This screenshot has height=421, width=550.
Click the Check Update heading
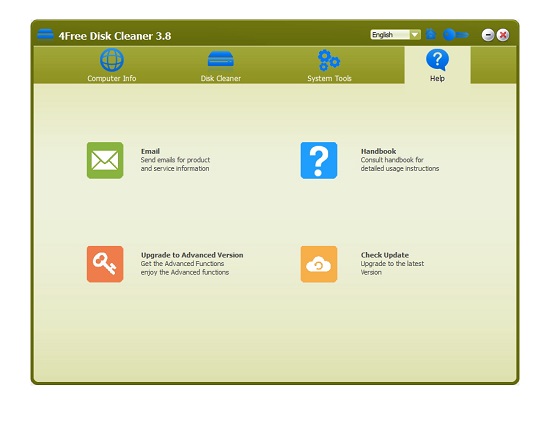coord(385,255)
